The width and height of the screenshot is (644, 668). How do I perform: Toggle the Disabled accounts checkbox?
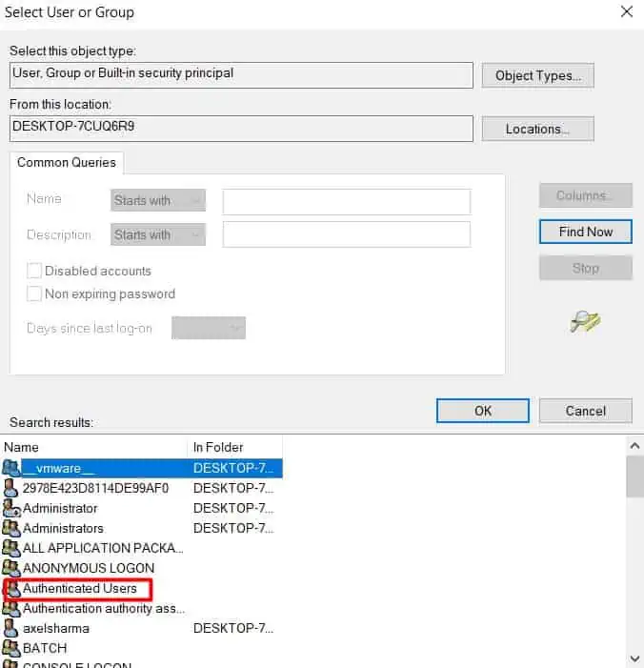tap(34, 271)
